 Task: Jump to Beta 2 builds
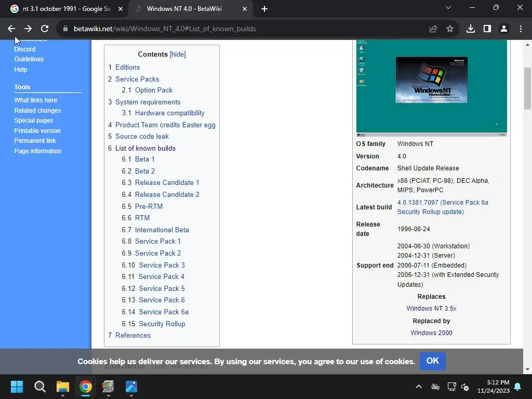[x=145, y=171]
